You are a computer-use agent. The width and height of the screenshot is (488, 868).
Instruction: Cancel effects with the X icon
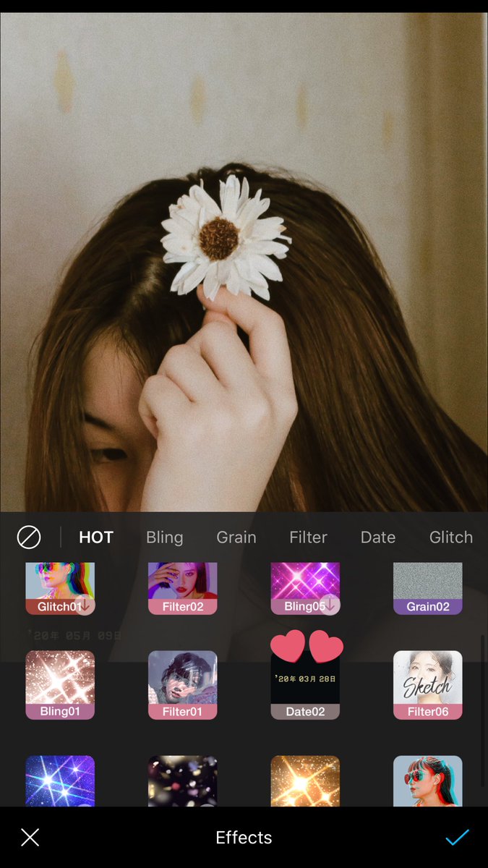[x=30, y=838]
